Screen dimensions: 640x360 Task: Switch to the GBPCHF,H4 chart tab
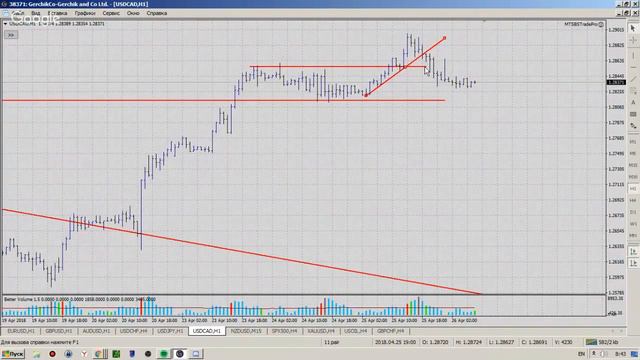pos(391,331)
